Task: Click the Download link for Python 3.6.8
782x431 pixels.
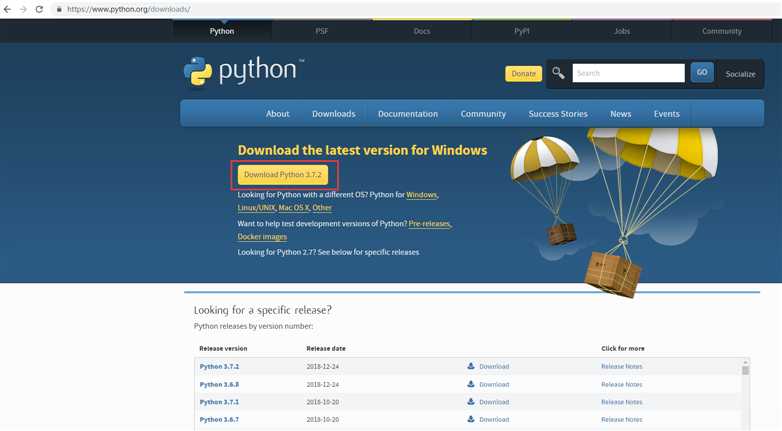Action: click(494, 384)
